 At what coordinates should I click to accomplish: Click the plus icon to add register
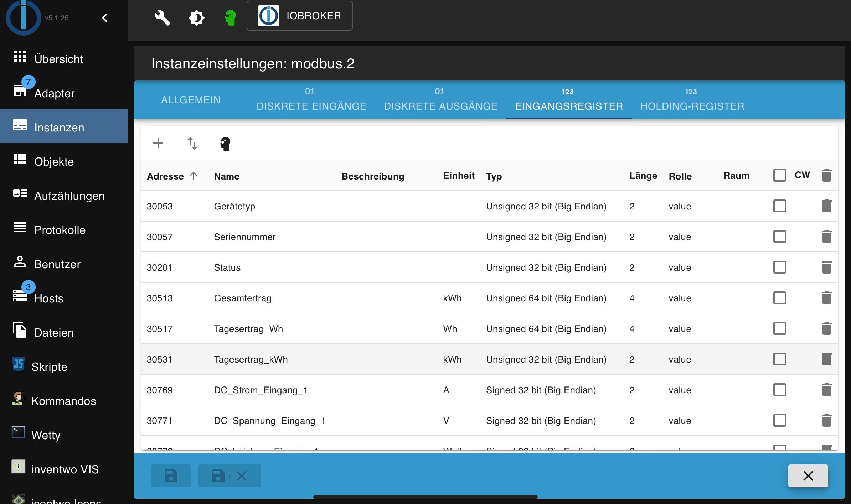(158, 144)
